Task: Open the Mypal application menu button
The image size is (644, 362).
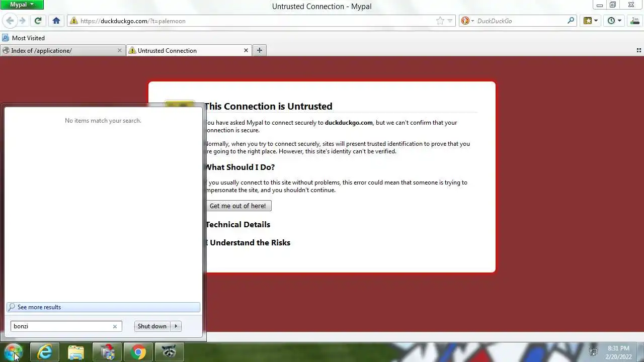Action: [x=22, y=5]
